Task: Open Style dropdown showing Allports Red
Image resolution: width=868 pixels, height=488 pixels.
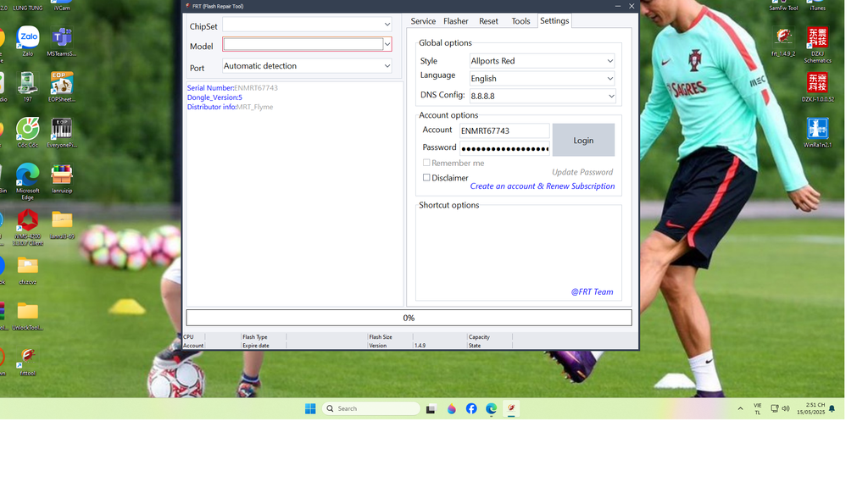Action: (542, 61)
